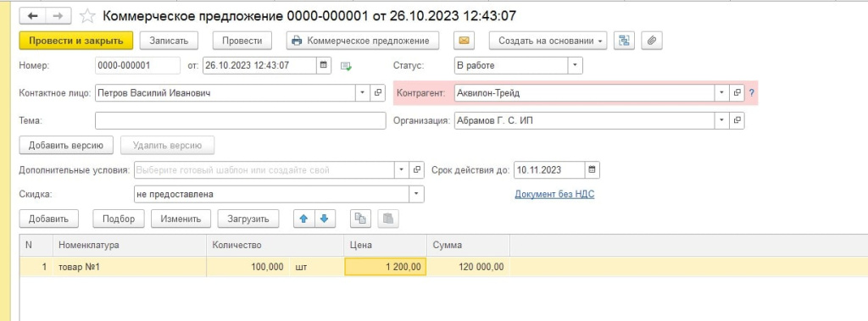
Task: Copy rows with the copy icon
Action: [x=360, y=219]
